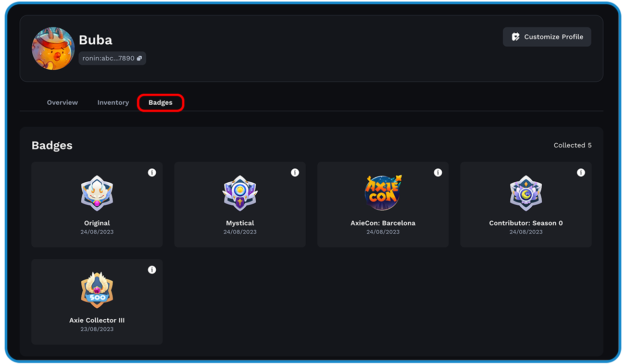The image size is (625, 364).
Task: Click the Collected 5 counter
Action: (572, 145)
